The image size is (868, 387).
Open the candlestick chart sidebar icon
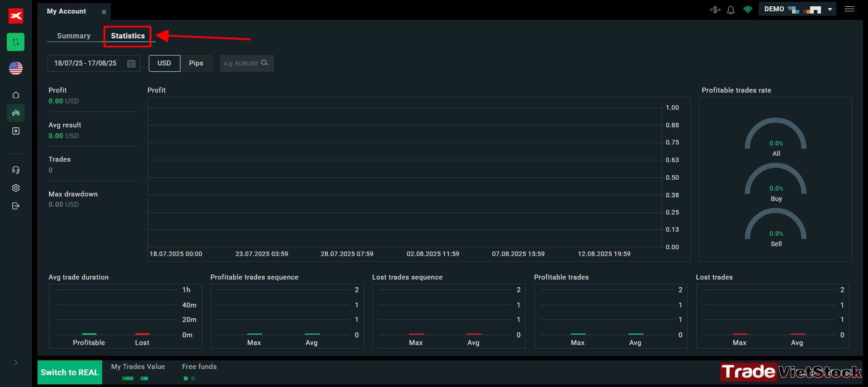tap(16, 113)
